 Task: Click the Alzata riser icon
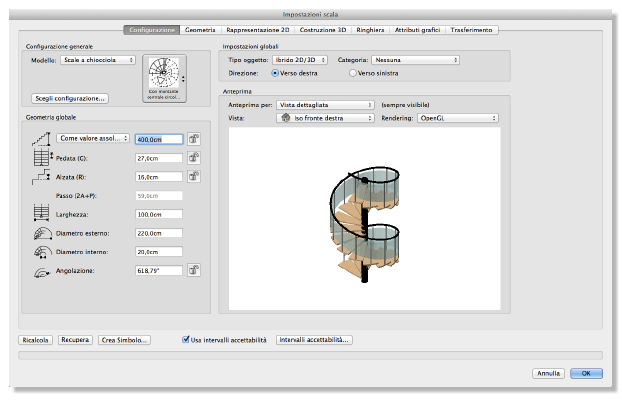41,177
